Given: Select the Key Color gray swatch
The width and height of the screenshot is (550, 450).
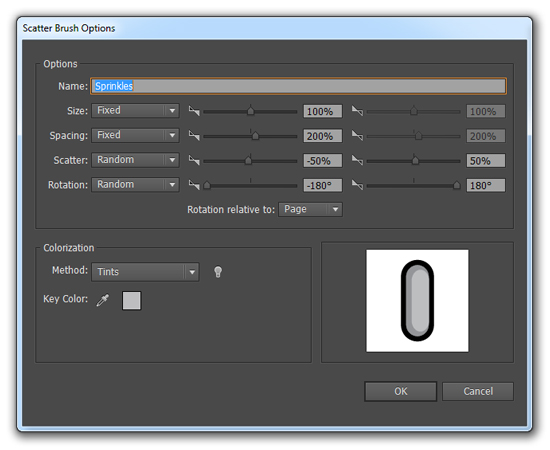Looking at the screenshot, I should click(132, 301).
